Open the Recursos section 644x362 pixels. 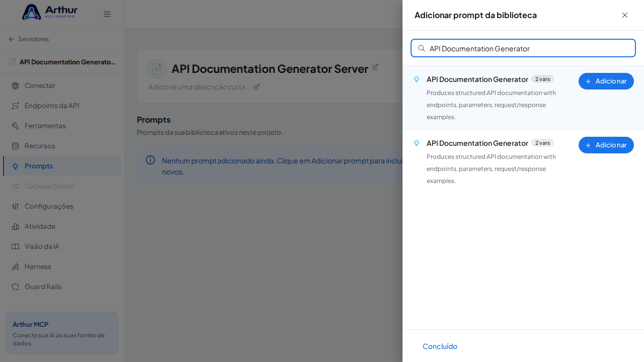(x=62, y=146)
